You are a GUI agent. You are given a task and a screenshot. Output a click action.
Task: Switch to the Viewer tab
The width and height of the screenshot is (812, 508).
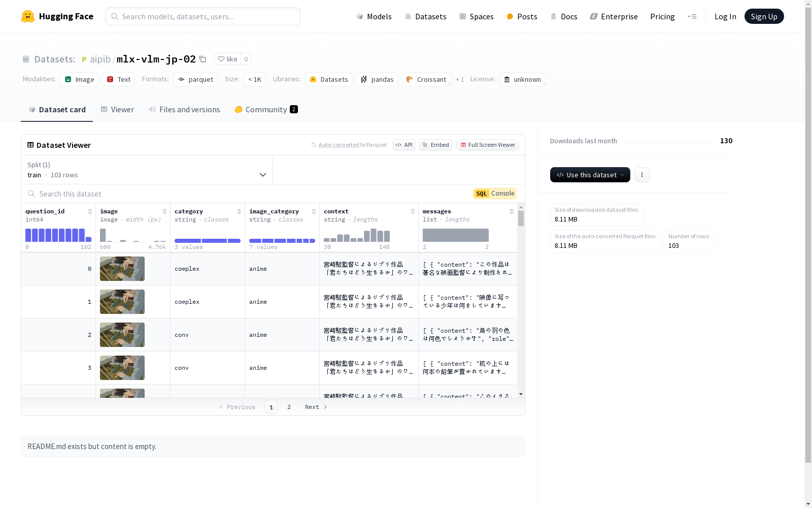click(117, 110)
